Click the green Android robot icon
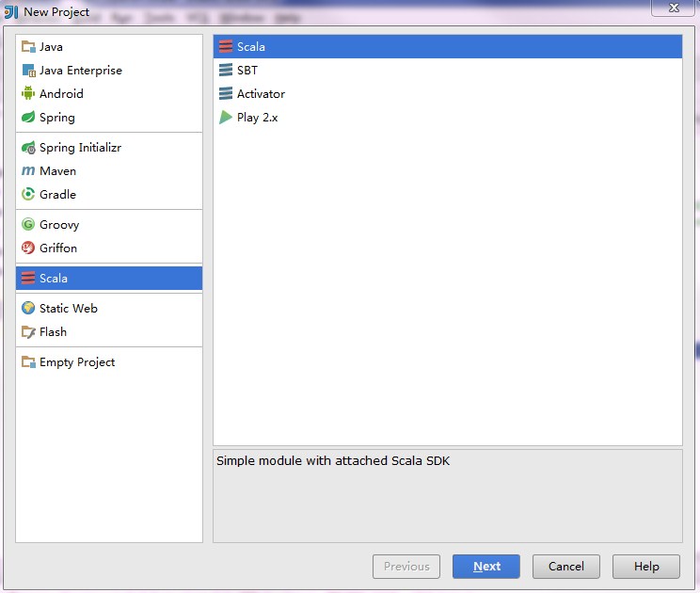This screenshot has width=700, height=593. pyautogui.click(x=28, y=93)
